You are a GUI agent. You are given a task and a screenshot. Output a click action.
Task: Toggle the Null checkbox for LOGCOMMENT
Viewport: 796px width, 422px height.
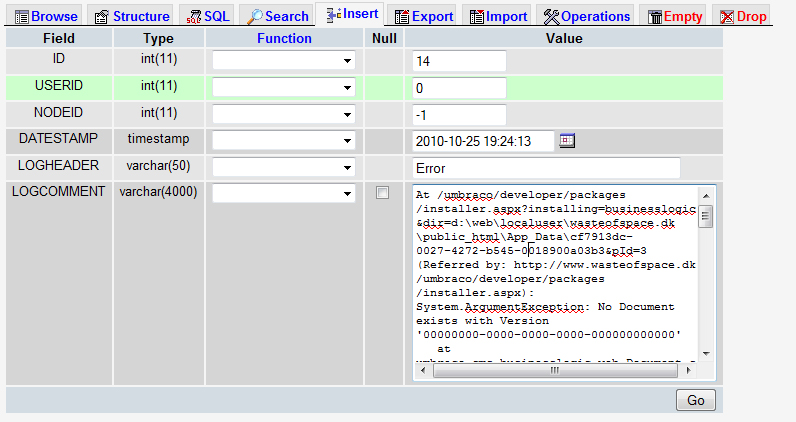point(381,193)
